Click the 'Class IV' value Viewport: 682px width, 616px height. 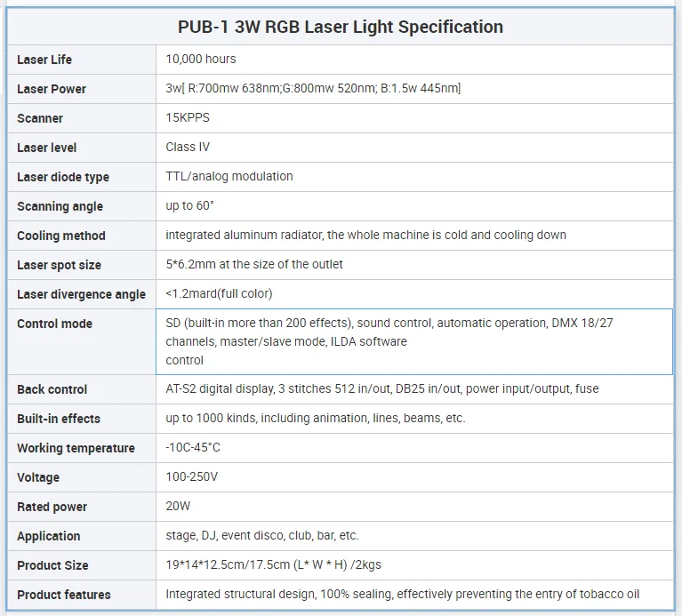188,147
